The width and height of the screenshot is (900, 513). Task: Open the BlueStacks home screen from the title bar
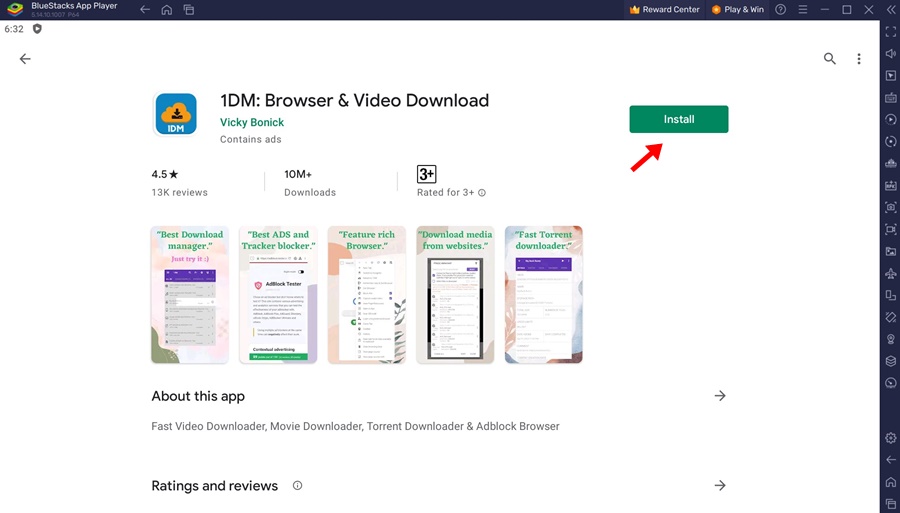[x=166, y=10]
